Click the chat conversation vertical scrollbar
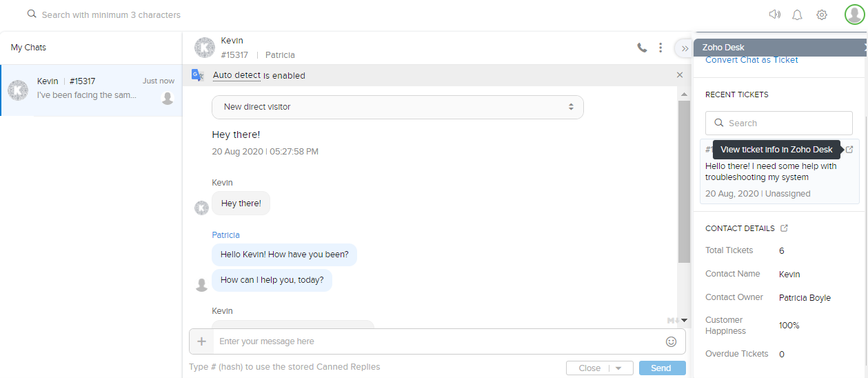 point(684,179)
